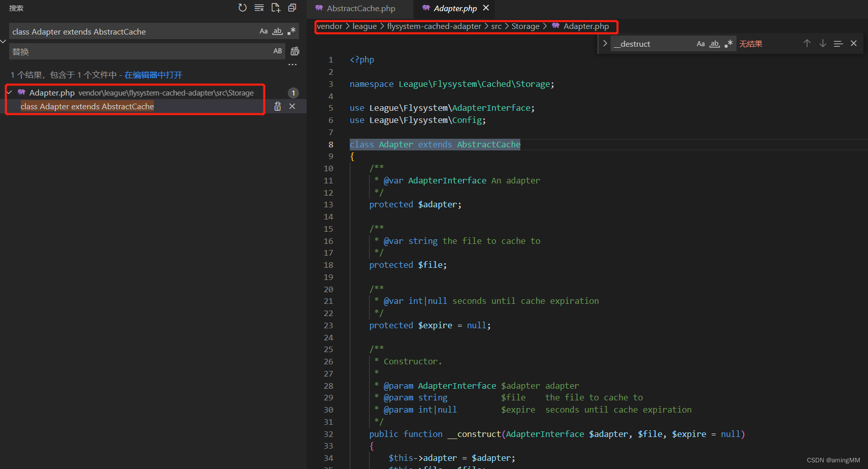Click the 'class Adapter extends AbstractCache' code line
The width and height of the screenshot is (868, 469).
pos(435,144)
